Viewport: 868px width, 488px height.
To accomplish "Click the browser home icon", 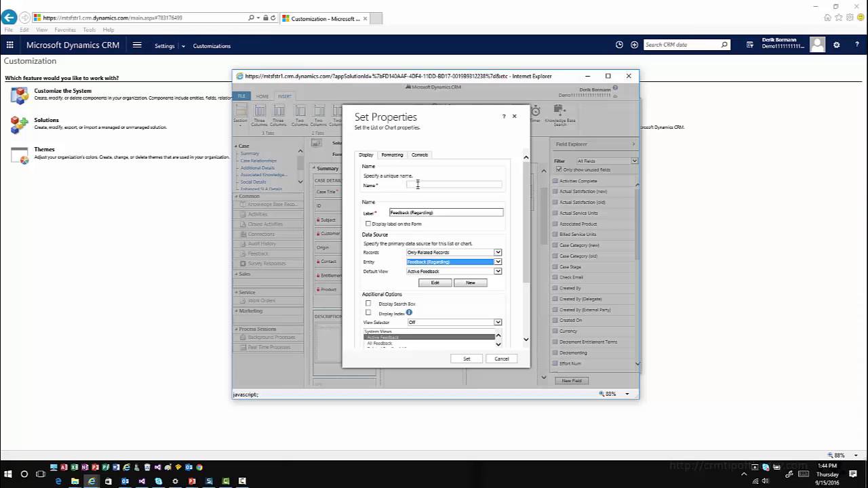I will coord(828,18).
